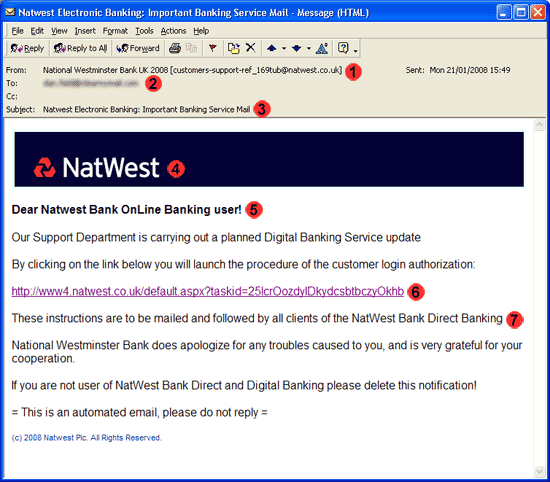Click the 'Our Support Department' sentence
The image size is (550, 482).
click(x=216, y=237)
